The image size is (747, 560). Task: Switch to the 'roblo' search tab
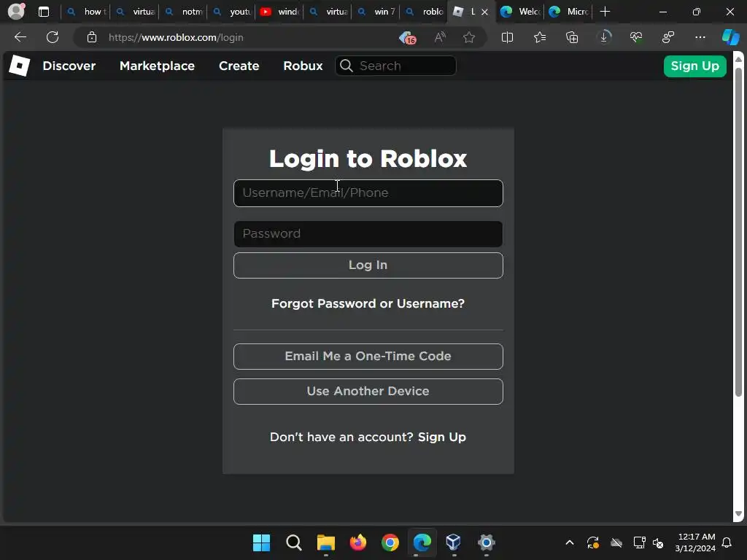coord(424,12)
